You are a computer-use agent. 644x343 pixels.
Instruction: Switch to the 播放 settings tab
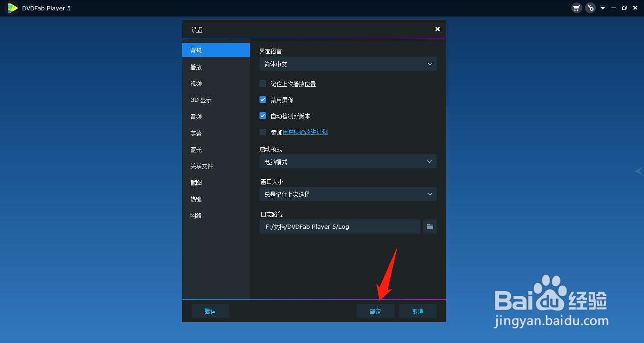pos(216,67)
